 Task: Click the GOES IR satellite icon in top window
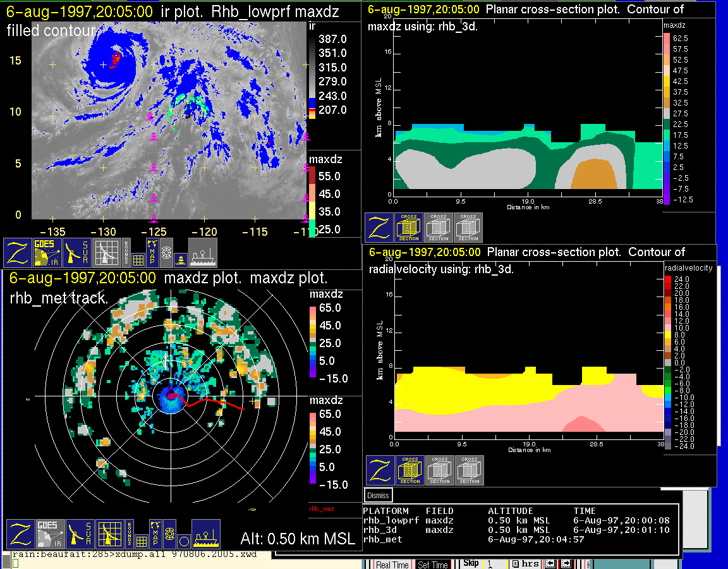pos(48,253)
